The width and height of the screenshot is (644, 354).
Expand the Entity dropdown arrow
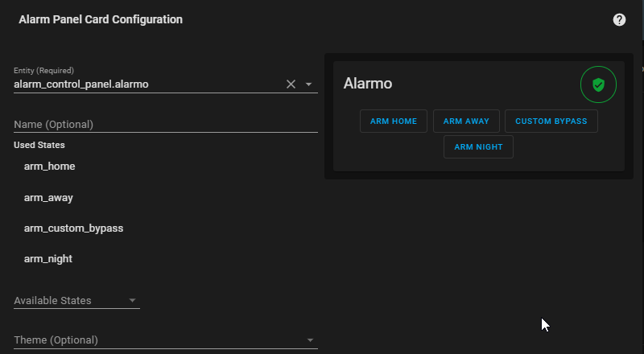308,84
